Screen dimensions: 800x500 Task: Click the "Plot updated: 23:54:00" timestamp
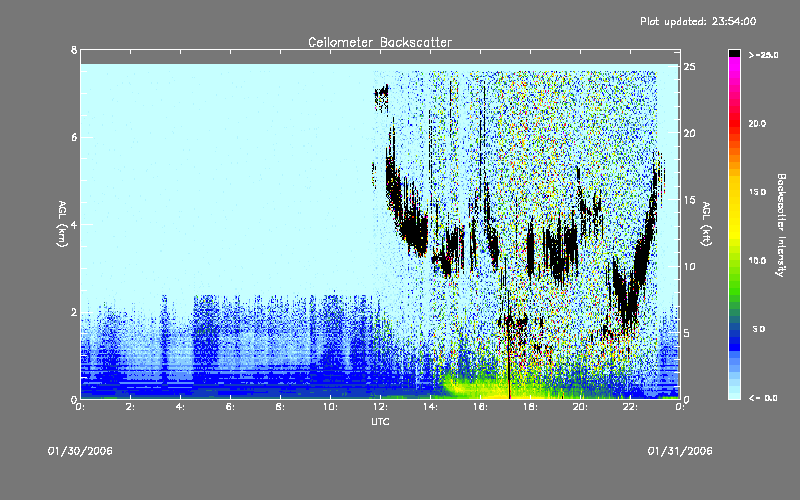coord(698,21)
